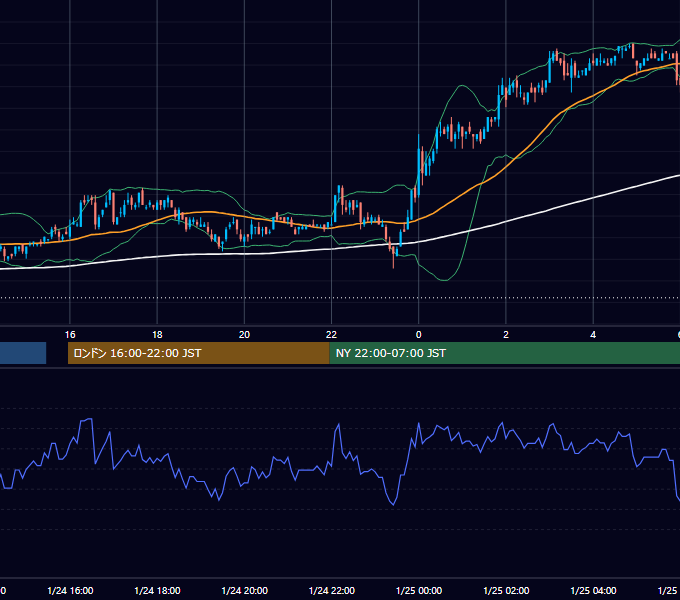Click the 16 hour axis label

click(x=70, y=335)
